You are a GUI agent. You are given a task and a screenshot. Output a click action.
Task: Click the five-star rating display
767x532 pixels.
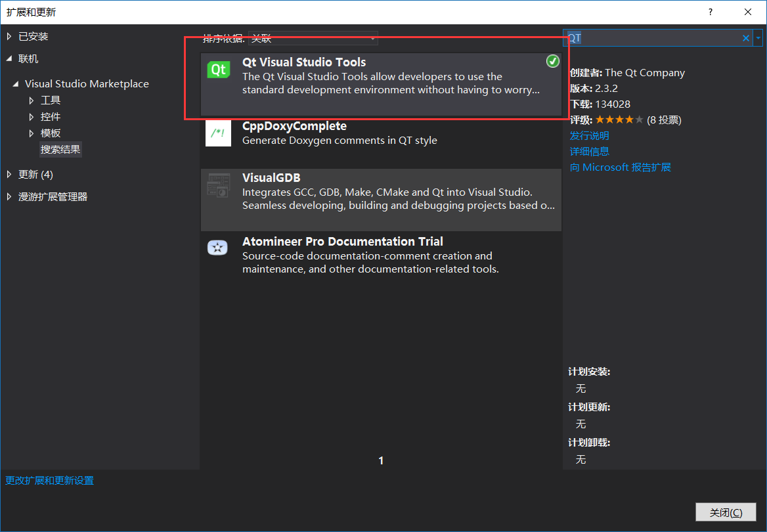[x=619, y=120]
